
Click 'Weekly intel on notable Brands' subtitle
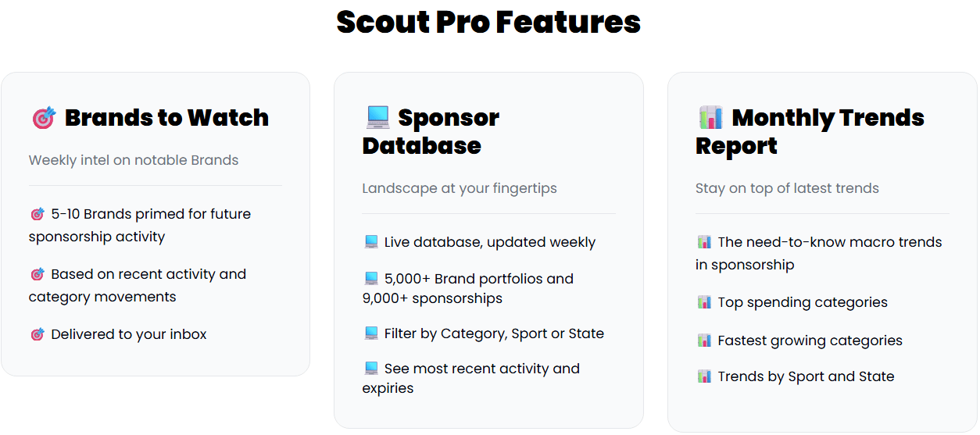coord(134,160)
